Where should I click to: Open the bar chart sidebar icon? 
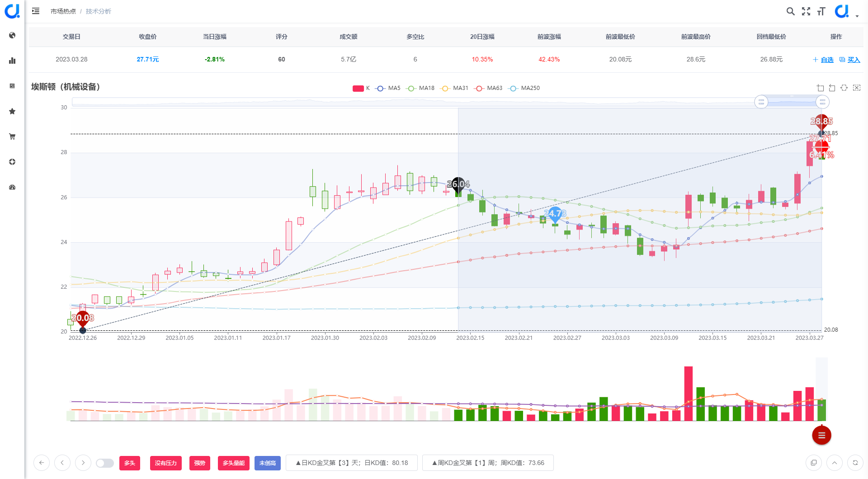[12, 61]
